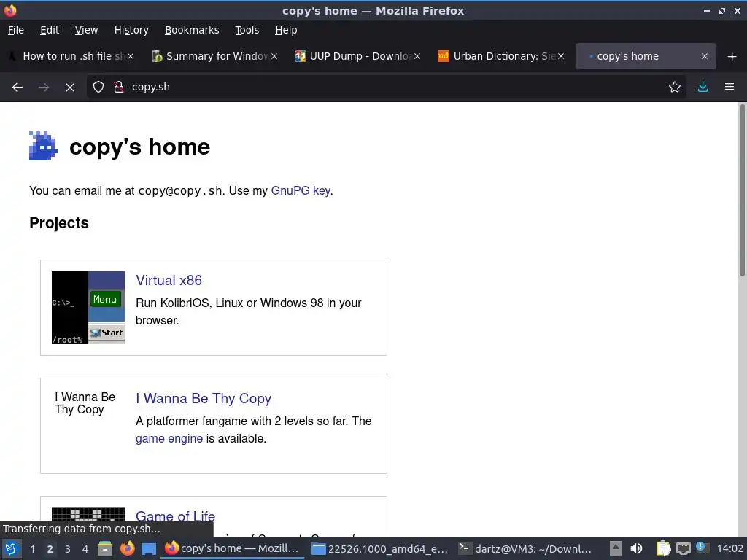Switch to workspace 1
This screenshot has height=560, width=747.
[x=32, y=549]
